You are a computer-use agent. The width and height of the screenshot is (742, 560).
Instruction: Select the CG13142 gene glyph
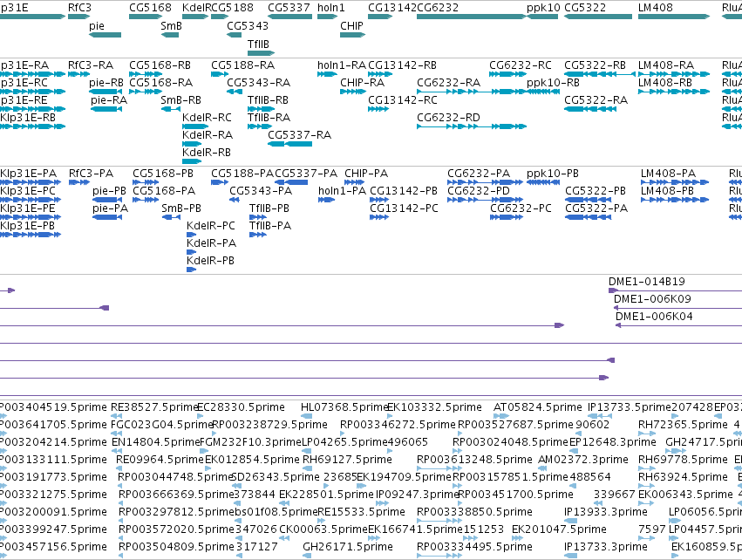pos(380,17)
